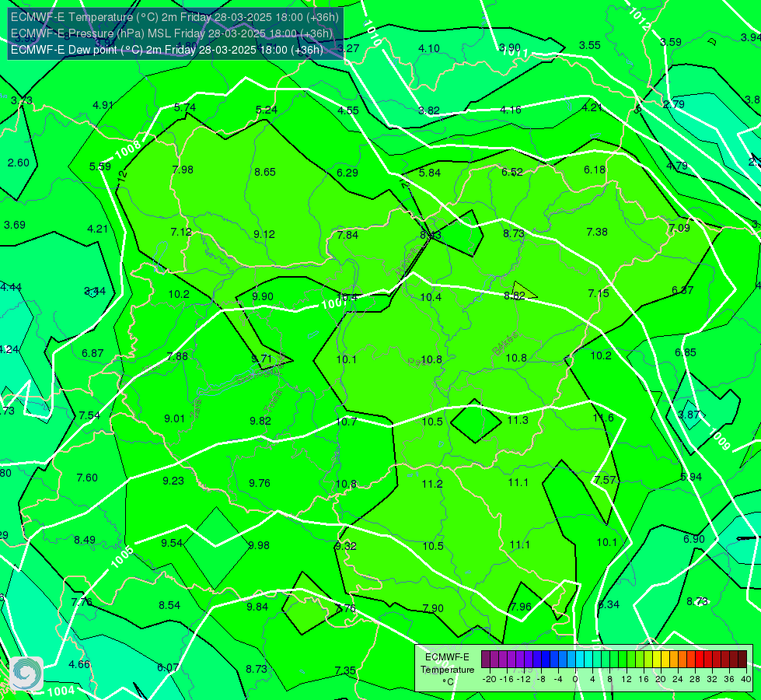Image resolution: width=761 pixels, height=700 pixels.
Task: Click the temperature value 2.79
Action: pyautogui.click(x=674, y=104)
